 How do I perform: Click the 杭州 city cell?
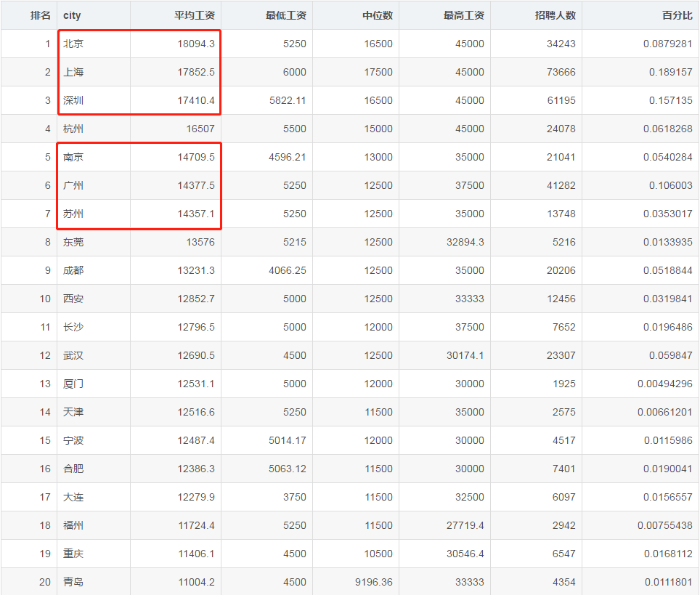[x=73, y=129]
